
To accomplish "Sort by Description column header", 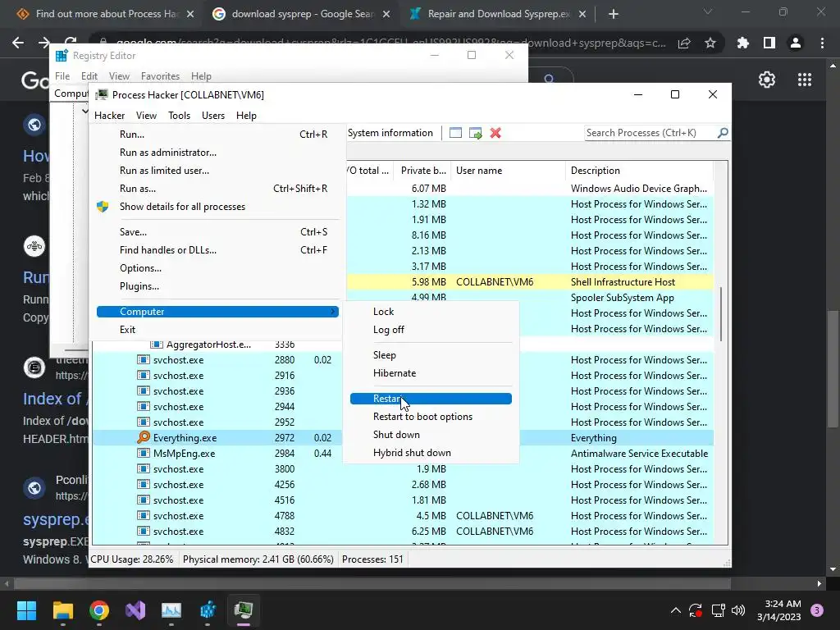I will (639, 171).
